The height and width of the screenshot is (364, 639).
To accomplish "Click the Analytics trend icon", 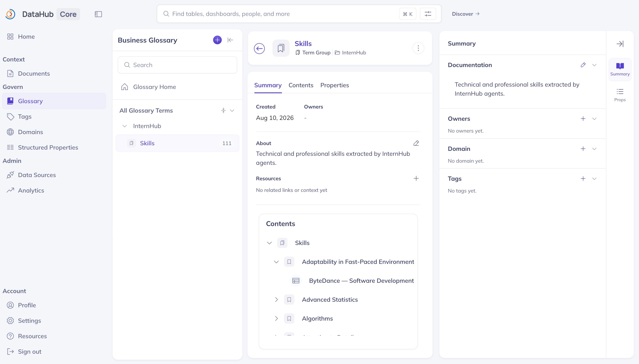I will pos(10,191).
